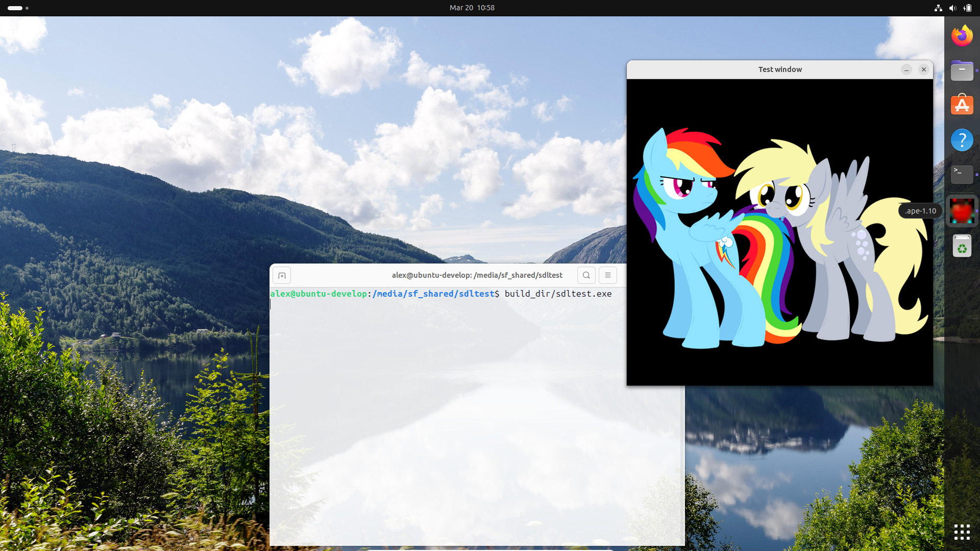980x551 pixels.
Task: Open terminal search
Action: click(x=586, y=275)
